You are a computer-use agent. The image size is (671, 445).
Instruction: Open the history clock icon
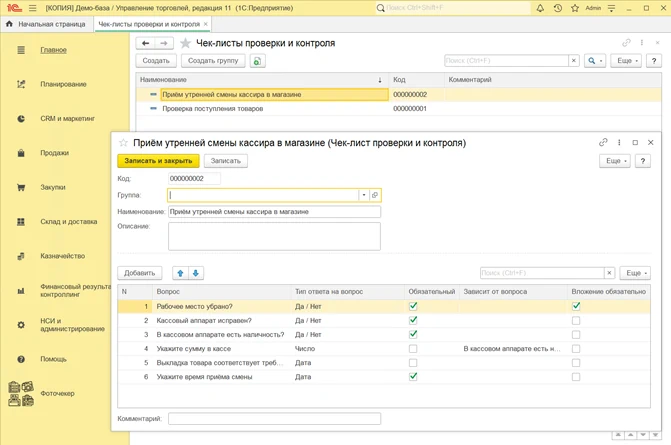pos(558,8)
